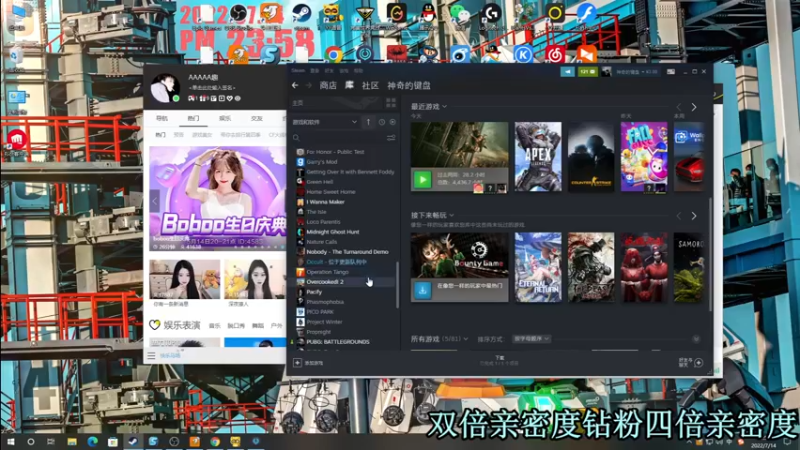
Task: Click the 添加游戏 add game label
Action: point(314,363)
